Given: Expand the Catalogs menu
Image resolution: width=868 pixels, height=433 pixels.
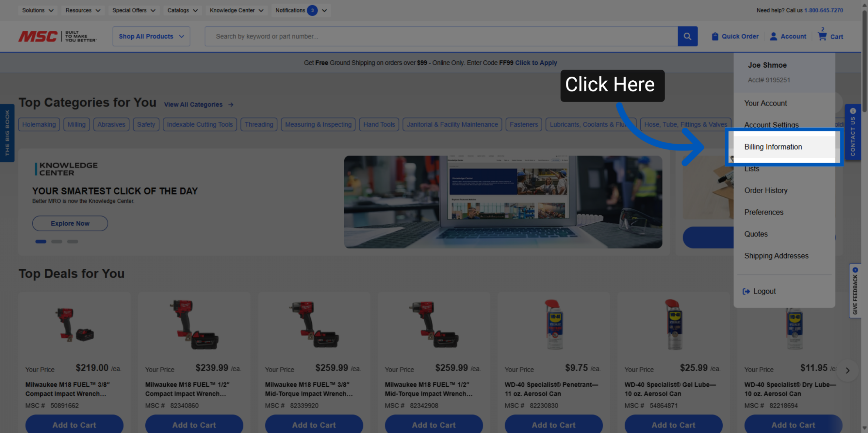Looking at the screenshot, I should [x=182, y=10].
